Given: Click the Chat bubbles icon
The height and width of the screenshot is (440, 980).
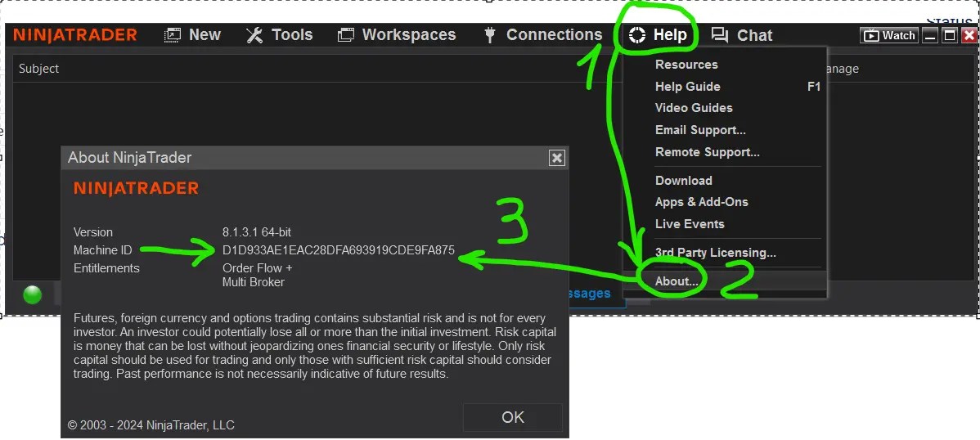Looking at the screenshot, I should tap(720, 35).
